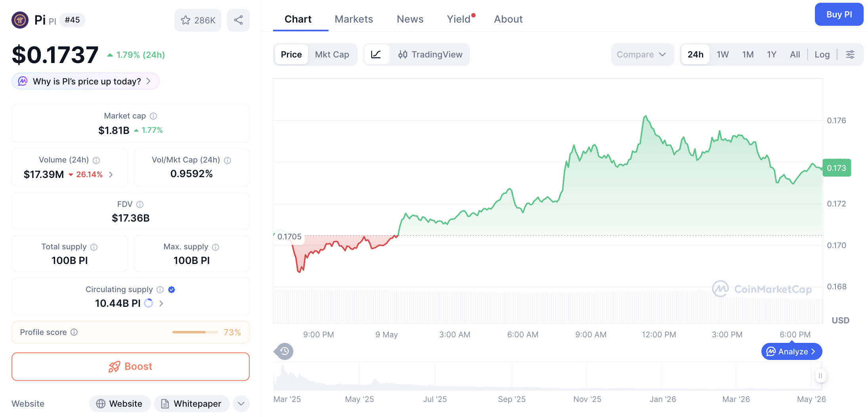Add Pi to watchlist with star
868x417 pixels.
pos(198,20)
